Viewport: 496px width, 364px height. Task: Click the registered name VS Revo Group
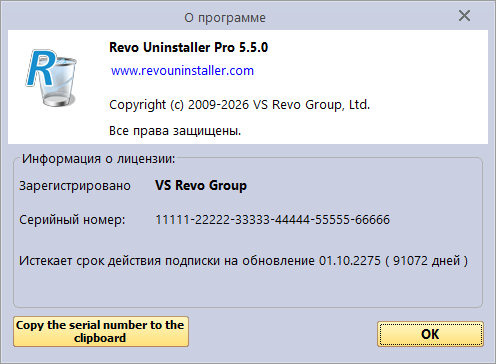201,185
